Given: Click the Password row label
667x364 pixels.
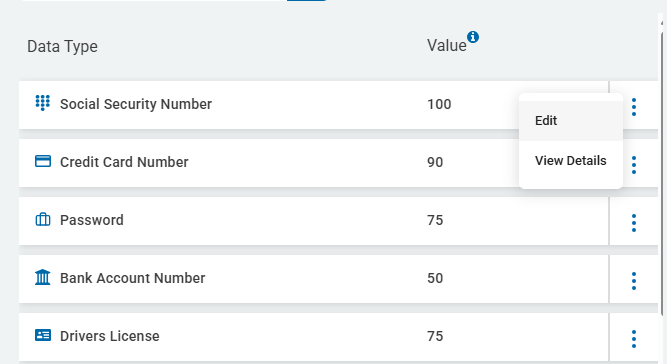Looking at the screenshot, I should click(x=91, y=220).
